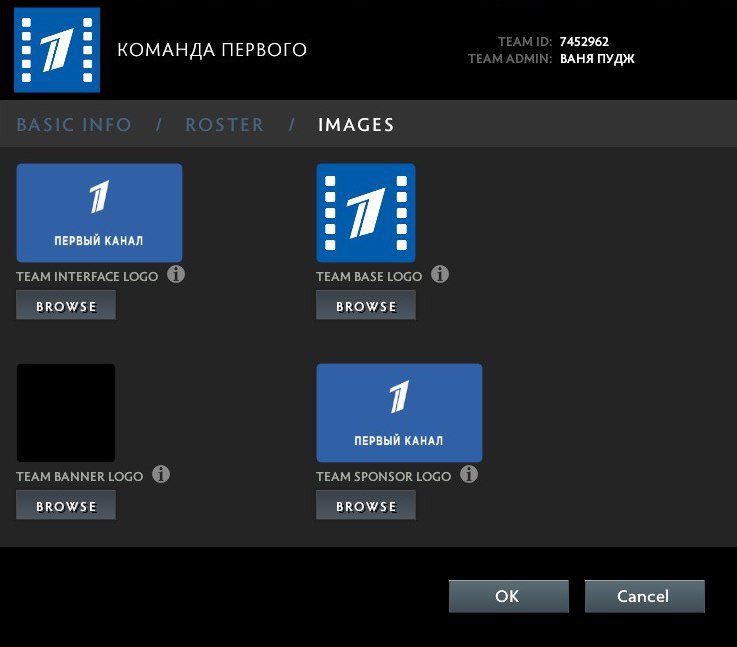Click the TEAM SPONSOR LOGO label

[x=384, y=477]
